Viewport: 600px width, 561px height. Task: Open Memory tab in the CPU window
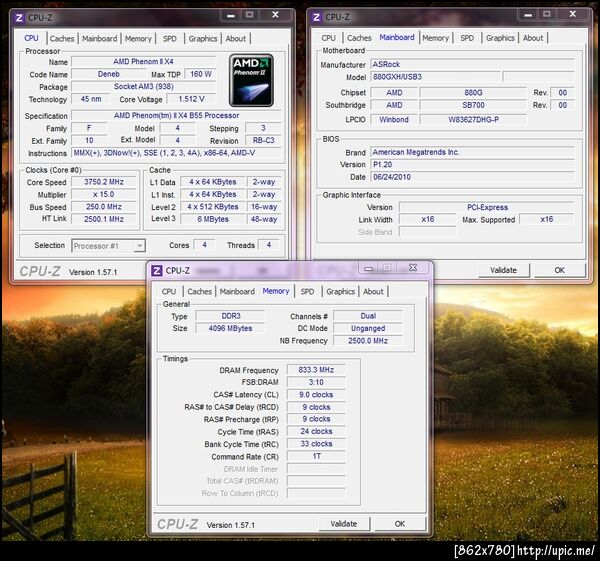pyautogui.click(x=138, y=39)
